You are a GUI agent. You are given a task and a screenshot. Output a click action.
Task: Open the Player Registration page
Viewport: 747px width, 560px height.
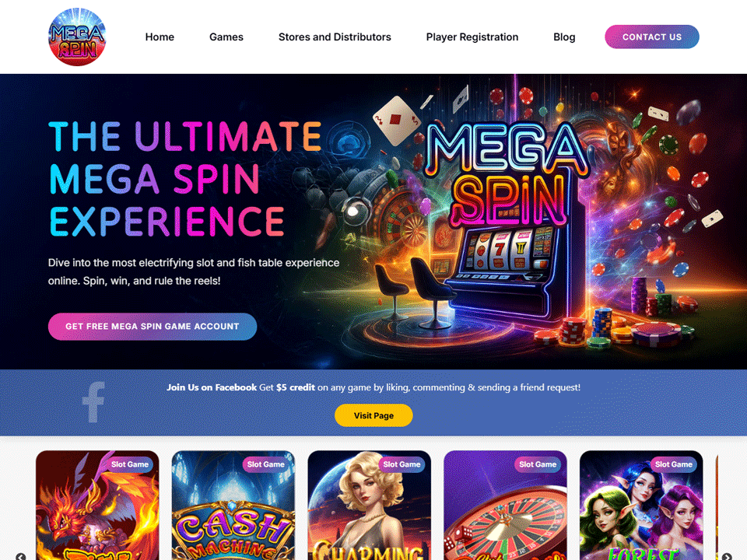click(x=472, y=37)
